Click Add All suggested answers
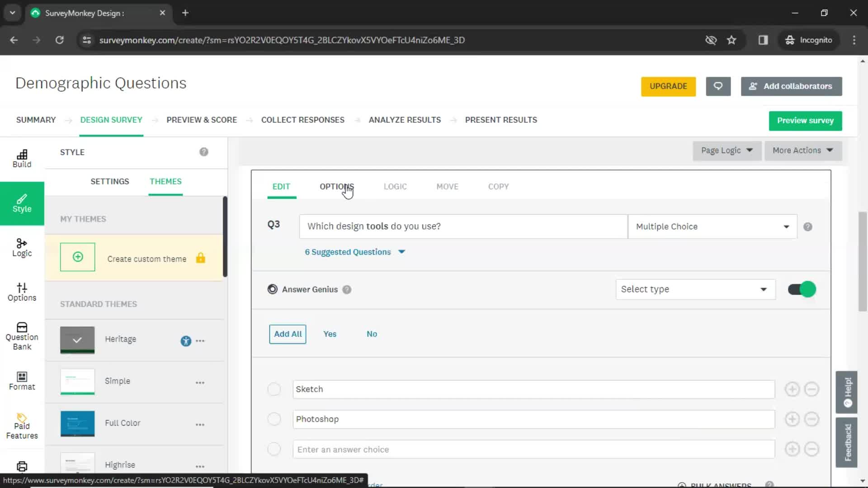This screenshot has width=868, height=488. coord(288,334)
